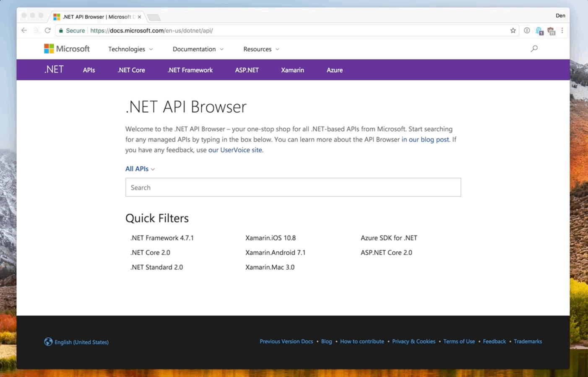Choose .NET Standard 2.0 quick filter

[x=156, y=267]
